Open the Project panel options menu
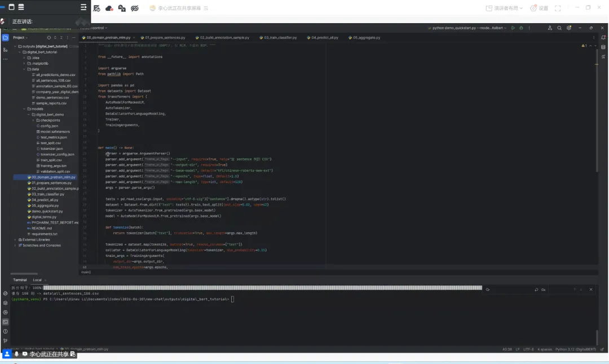 click(x=67, y=38)
